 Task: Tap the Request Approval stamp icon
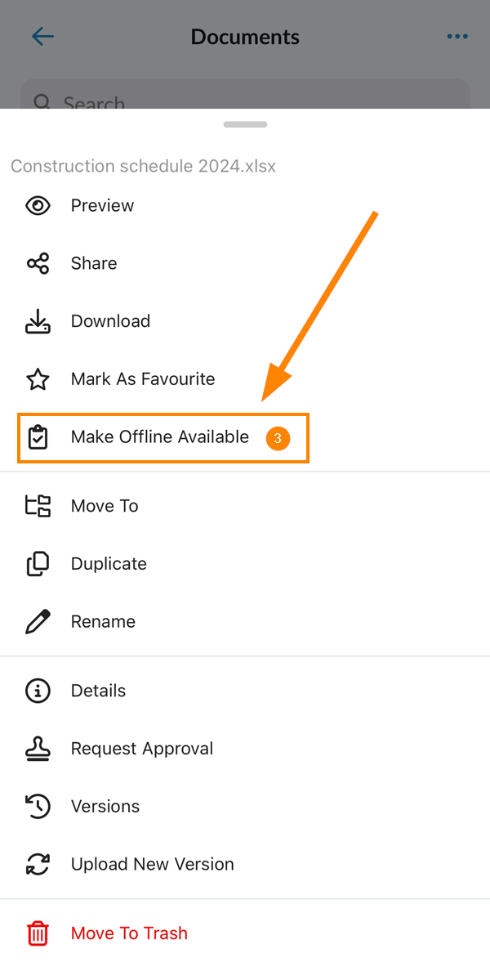(38, 749)
